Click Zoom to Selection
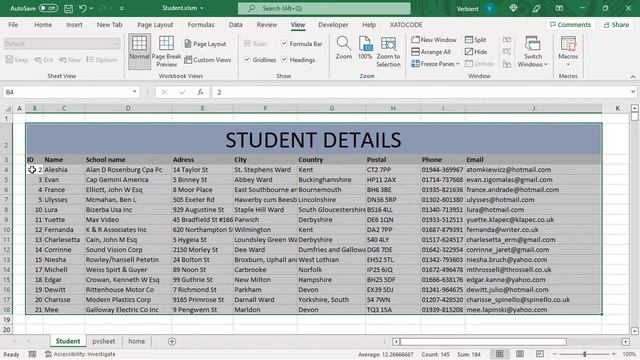 [388, 52]
